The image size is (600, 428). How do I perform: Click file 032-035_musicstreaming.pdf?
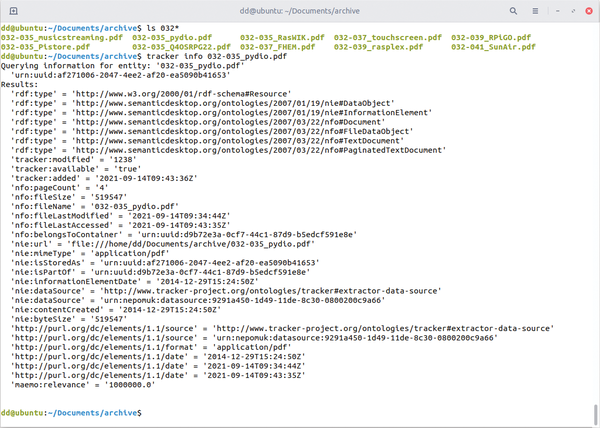62,37
